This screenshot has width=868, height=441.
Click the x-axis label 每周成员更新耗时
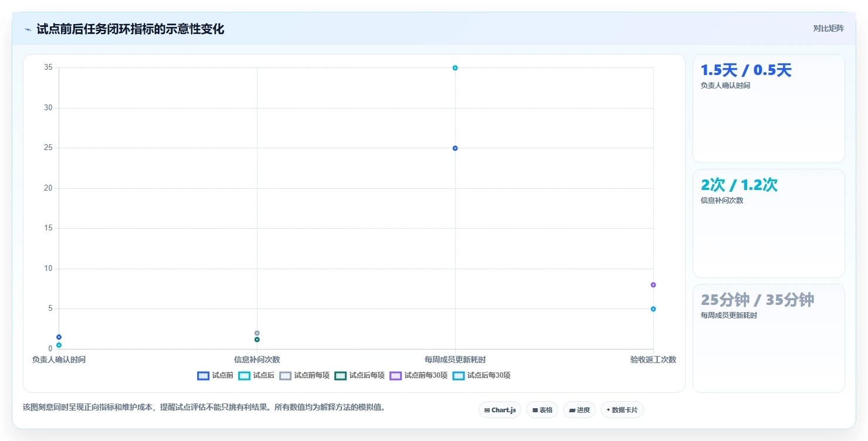455,359
